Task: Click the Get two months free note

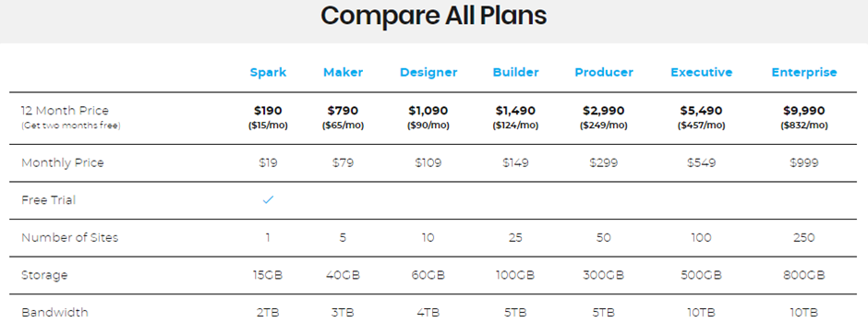Action: pos(71,126)
